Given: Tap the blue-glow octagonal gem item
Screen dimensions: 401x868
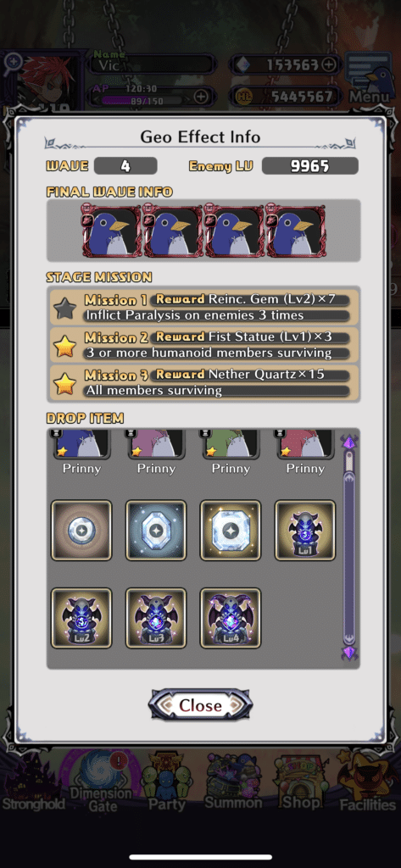Looking at the screenshot, I should (x=156, y=531).
